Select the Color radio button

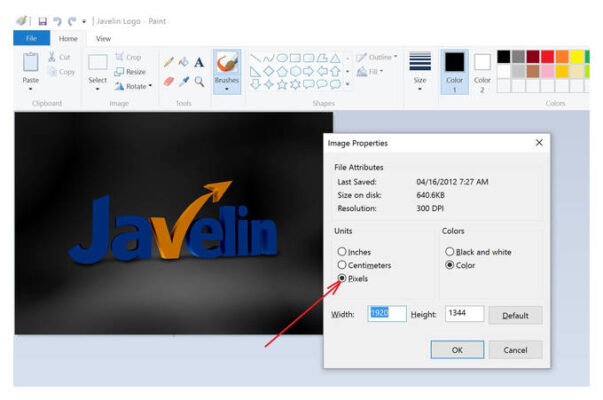click(x=450, y=265)
